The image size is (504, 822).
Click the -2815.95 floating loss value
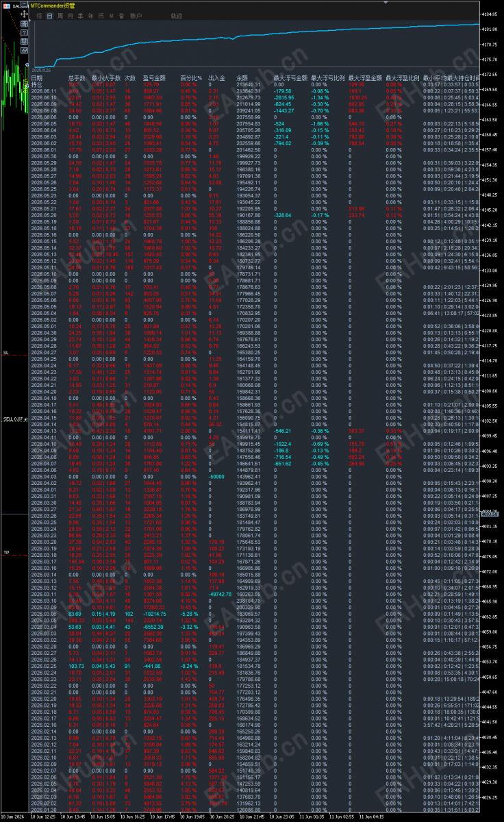tap(284, 97)
